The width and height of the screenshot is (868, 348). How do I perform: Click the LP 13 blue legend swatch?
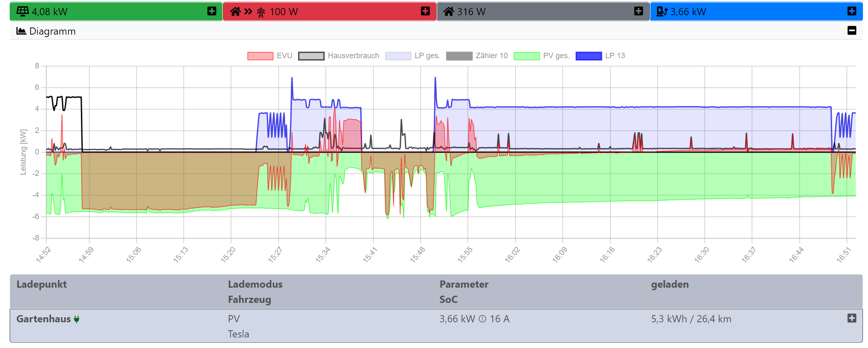[589, 56]
